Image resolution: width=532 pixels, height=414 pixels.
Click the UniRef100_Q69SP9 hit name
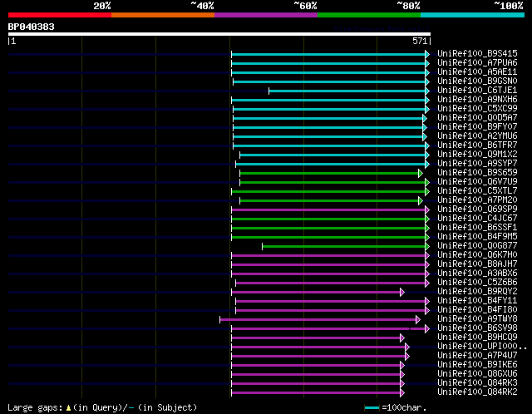(477, 209)
